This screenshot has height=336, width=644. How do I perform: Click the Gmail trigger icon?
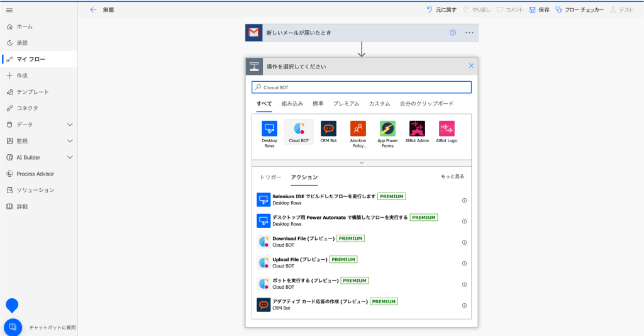click(x=254, y=33)
